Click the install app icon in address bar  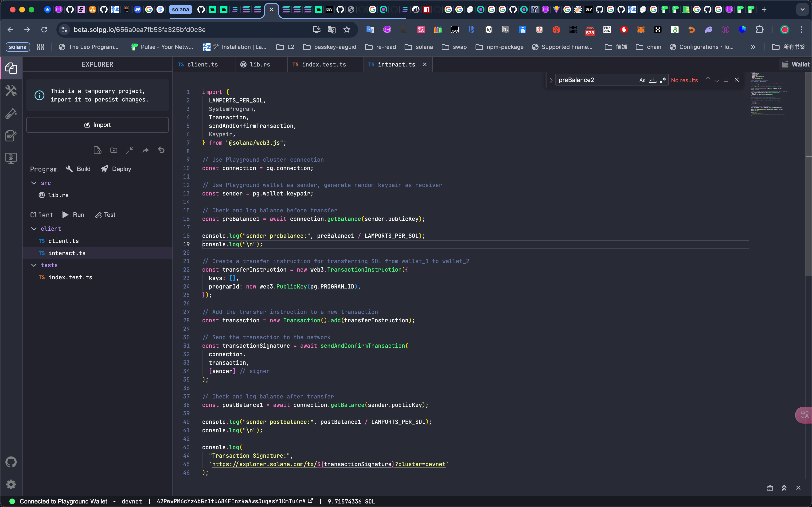[316, 30]
